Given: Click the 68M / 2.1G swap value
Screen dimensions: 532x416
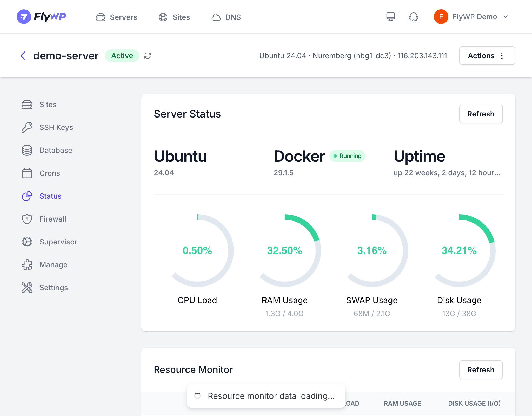Looking at the screenshot, I should [x=372, y=314].
